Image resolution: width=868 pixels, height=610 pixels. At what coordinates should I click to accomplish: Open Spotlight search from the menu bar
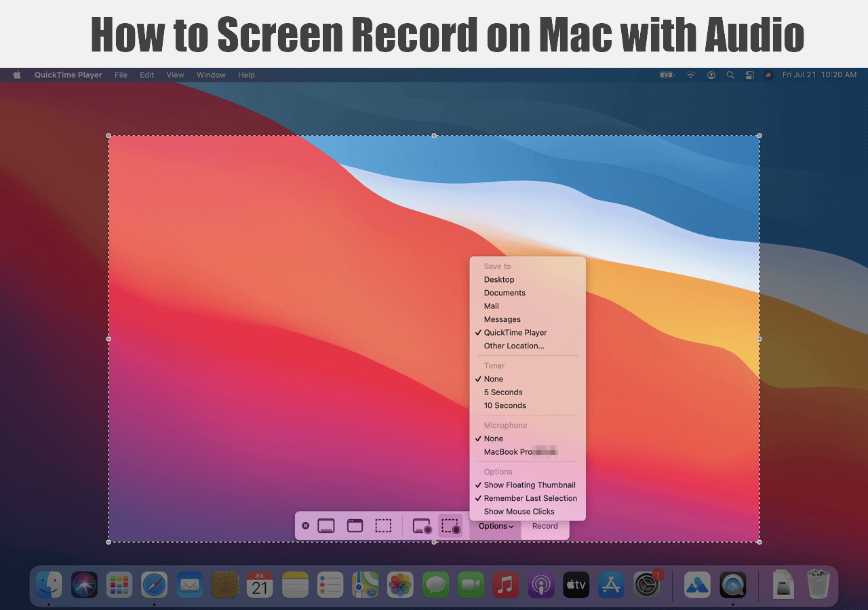click(730, 75)
